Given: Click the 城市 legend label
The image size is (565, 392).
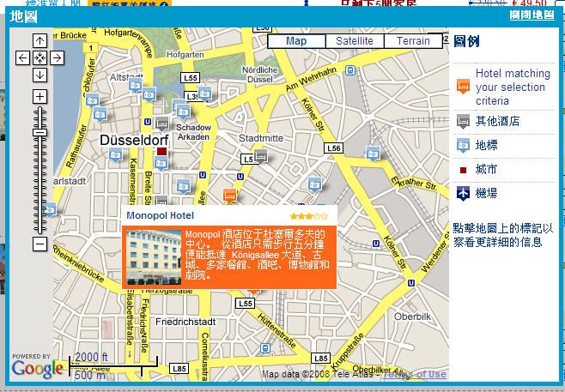Looking at the screenshot, I should click(x=487, y=169).
